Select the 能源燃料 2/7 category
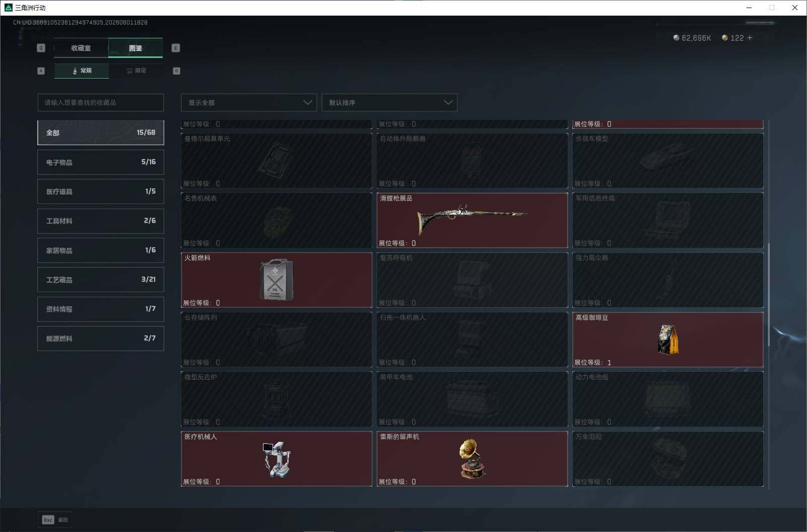807x532 pixels. pos(101,339)
